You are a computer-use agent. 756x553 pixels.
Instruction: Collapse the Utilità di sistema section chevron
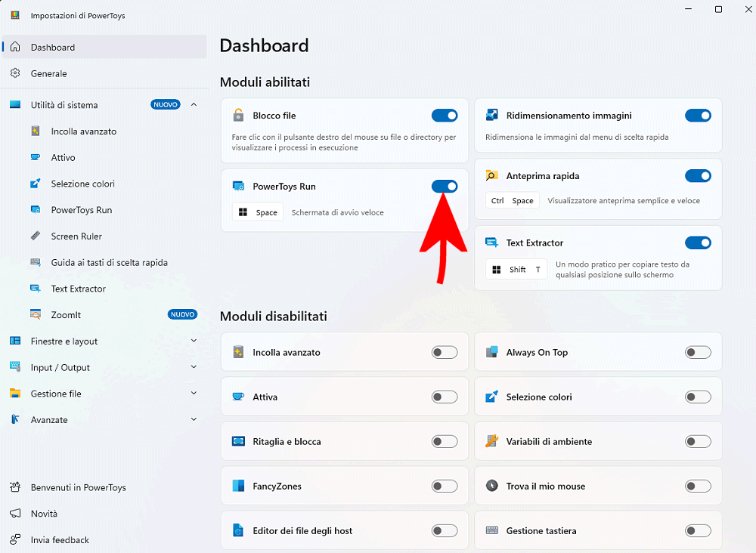(x=194, y=104)
